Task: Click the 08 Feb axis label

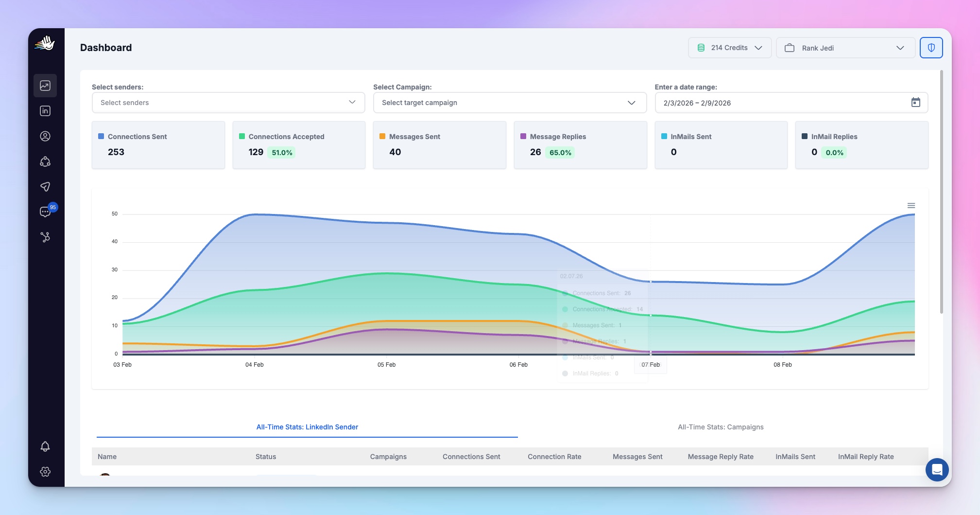Action: point(783,365)
